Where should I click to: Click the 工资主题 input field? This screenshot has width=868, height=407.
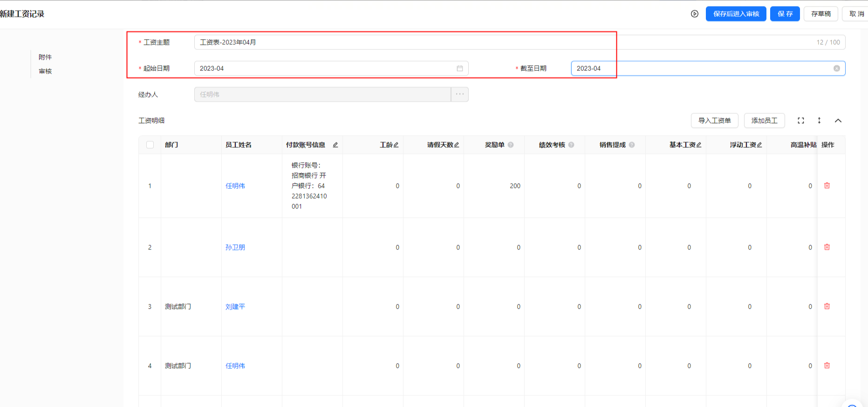[x=519, y=42]
